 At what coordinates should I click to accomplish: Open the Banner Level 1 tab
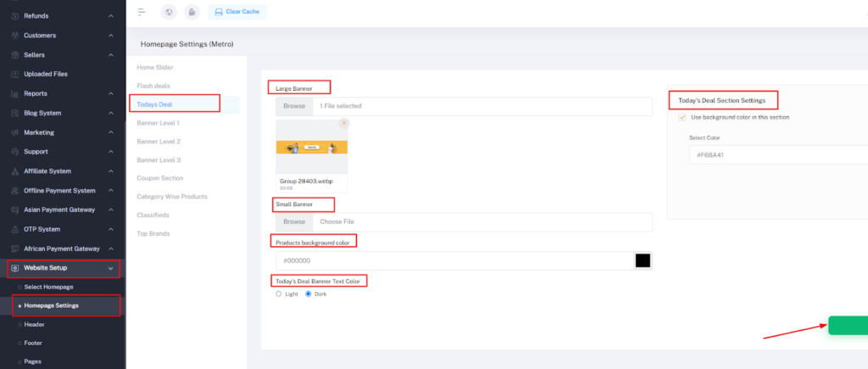click(159, 123)
